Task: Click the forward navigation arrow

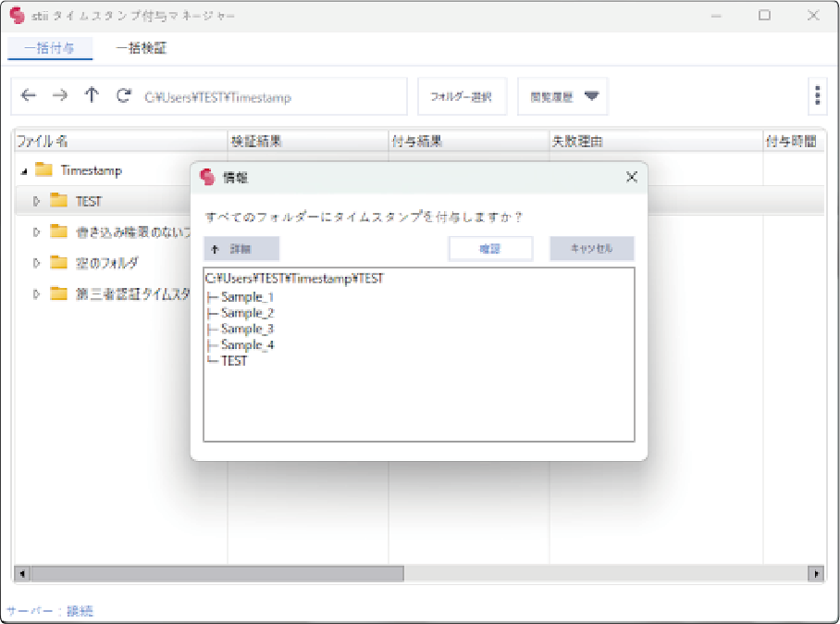Action: coord(60,96)
